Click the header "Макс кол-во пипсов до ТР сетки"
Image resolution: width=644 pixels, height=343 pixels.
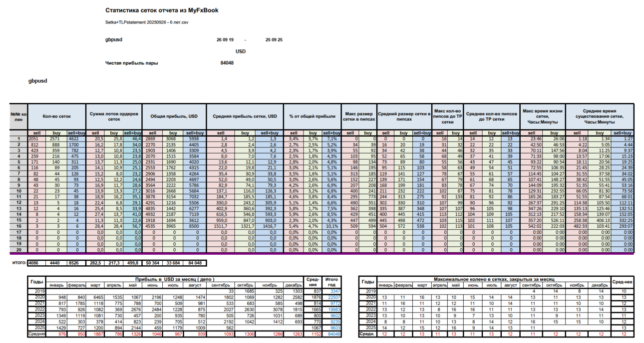(x=448, y=117)
